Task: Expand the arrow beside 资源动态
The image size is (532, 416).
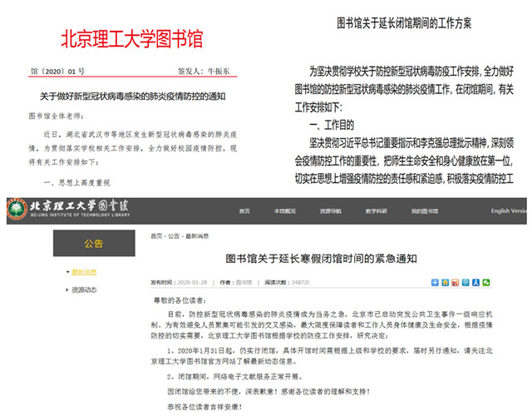Action: click(x=67, y=290)
